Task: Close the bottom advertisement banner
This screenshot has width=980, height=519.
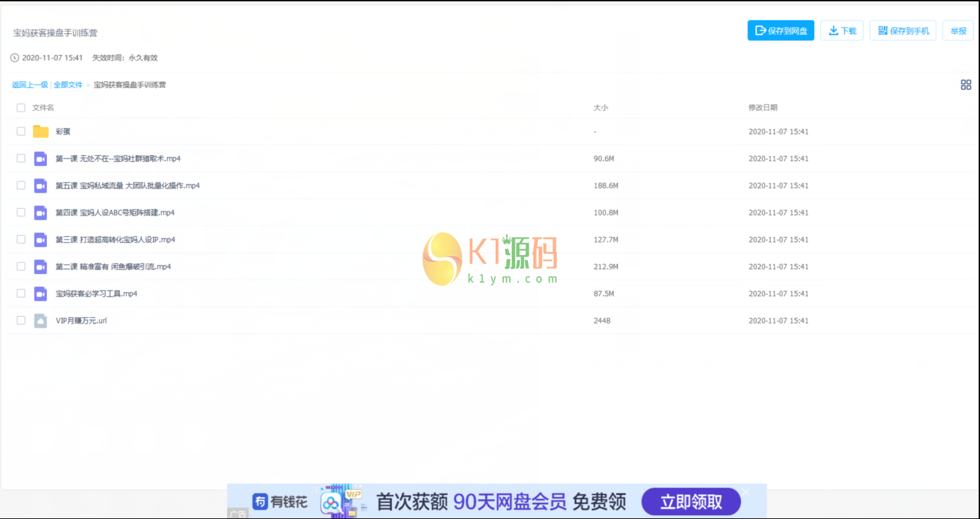Action: tap(746, 491)
